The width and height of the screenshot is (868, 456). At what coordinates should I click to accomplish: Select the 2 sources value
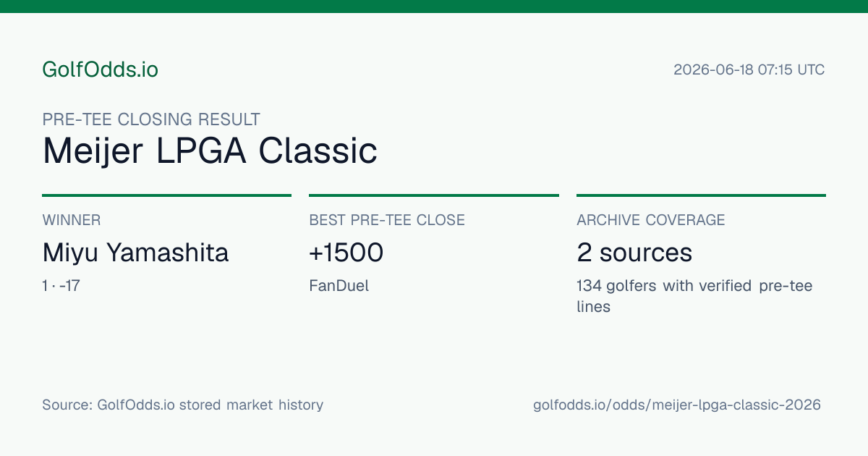[x=634, y=253]
